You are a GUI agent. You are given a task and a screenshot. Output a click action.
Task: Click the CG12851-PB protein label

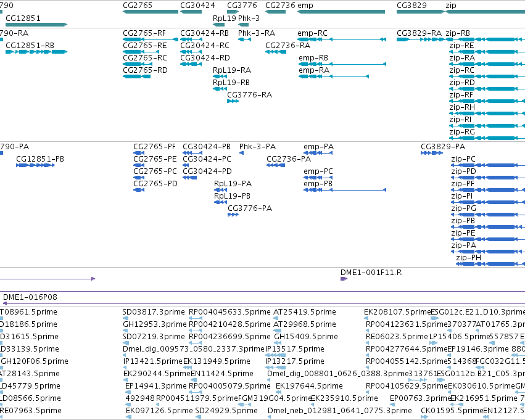tap(40, 159)
